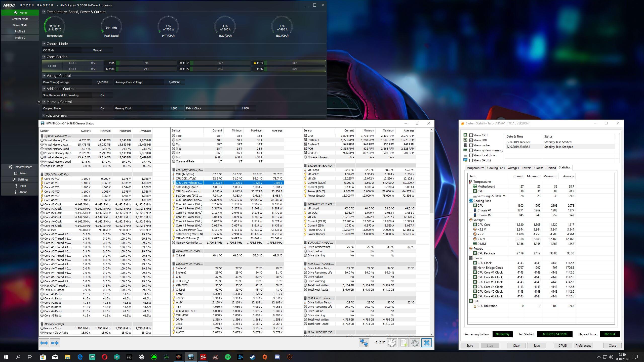The image size is (644, 362).
Task: Enable Stress CPU checkbox
Action: click(471, 135)
